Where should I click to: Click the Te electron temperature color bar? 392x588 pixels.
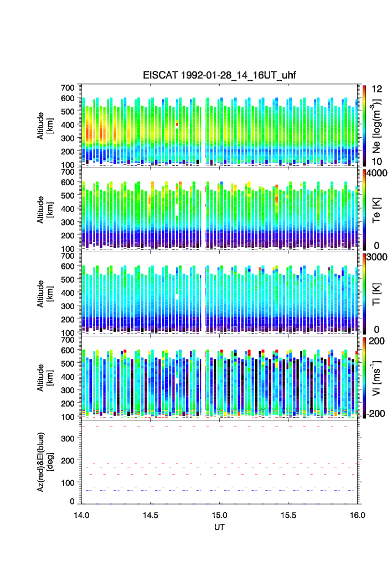tap(364, 210)
